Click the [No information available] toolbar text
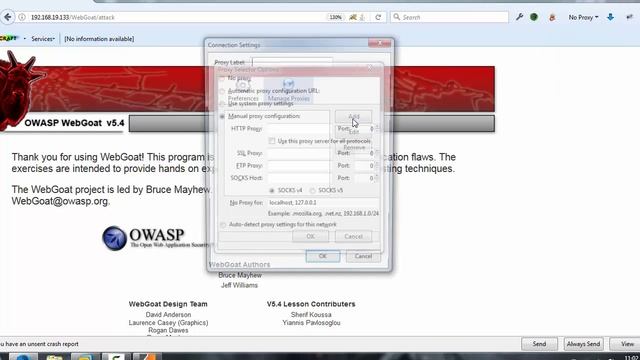 click(99, 39)
